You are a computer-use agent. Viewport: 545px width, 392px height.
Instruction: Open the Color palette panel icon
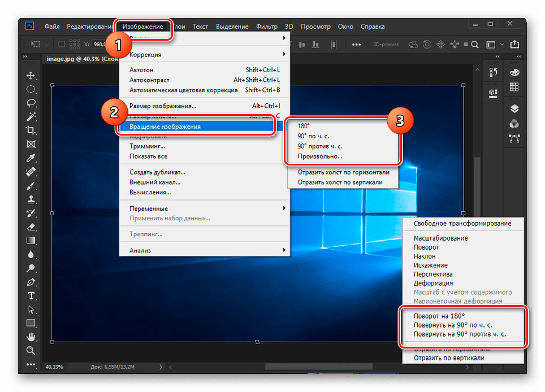point(514,72)
